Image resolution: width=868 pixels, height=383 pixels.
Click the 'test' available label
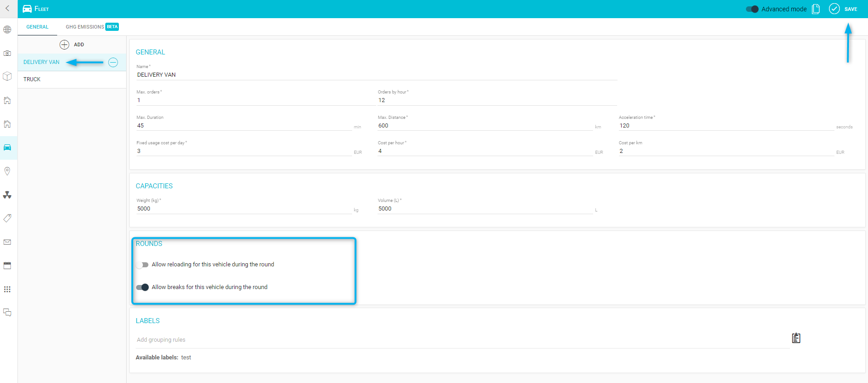(186, 358)
